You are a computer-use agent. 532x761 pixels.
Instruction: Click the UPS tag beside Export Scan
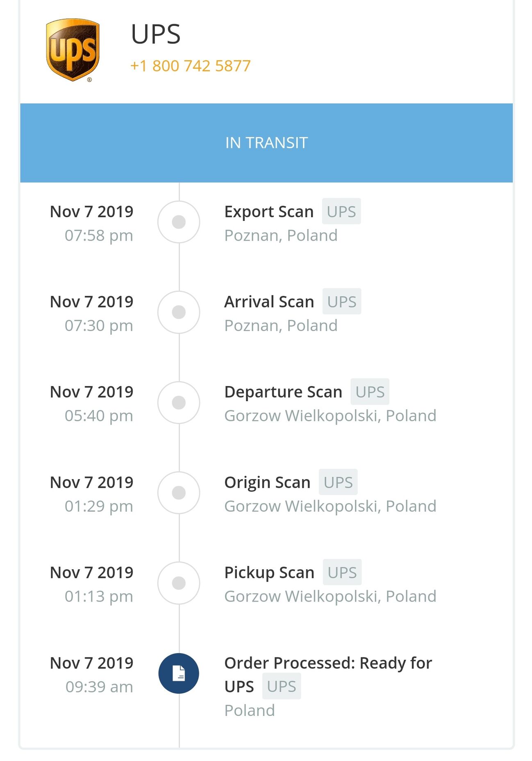tap(341, 211)
